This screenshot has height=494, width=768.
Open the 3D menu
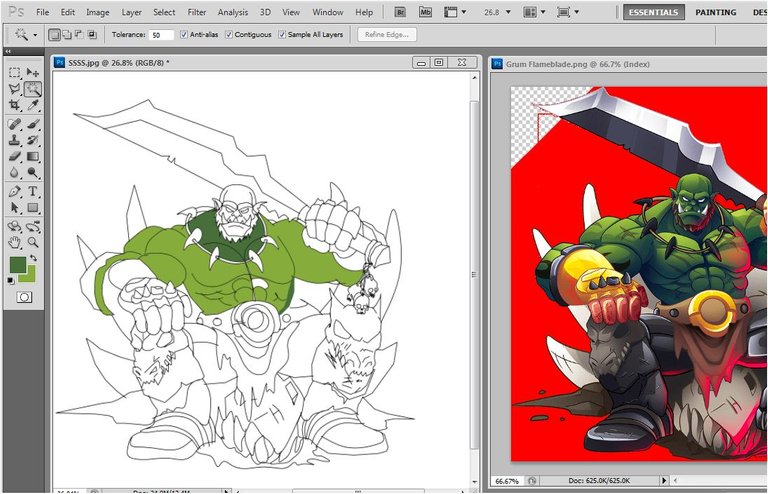tap(265, 12)
